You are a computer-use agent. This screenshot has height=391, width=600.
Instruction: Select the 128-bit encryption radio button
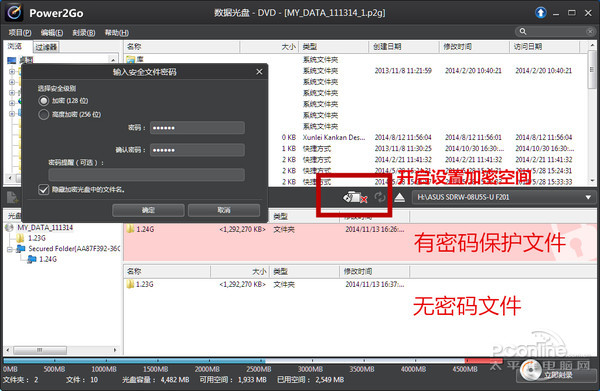click(44, 101)
